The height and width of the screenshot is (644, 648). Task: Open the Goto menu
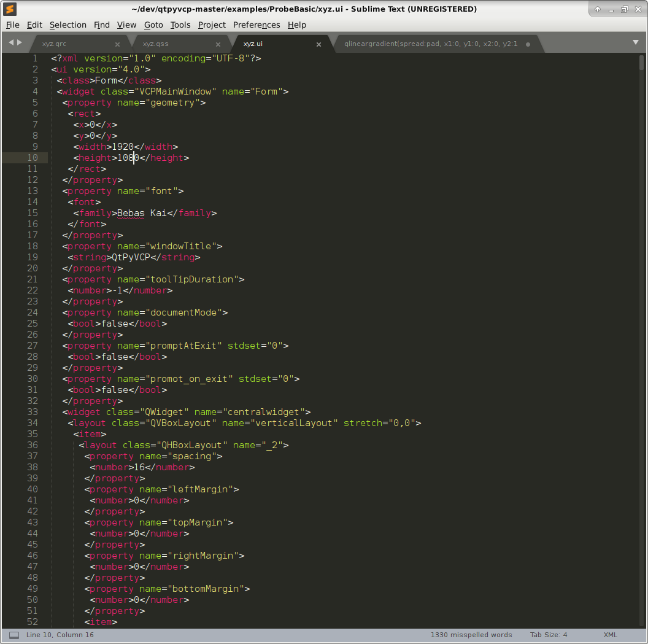coord(153,25)
